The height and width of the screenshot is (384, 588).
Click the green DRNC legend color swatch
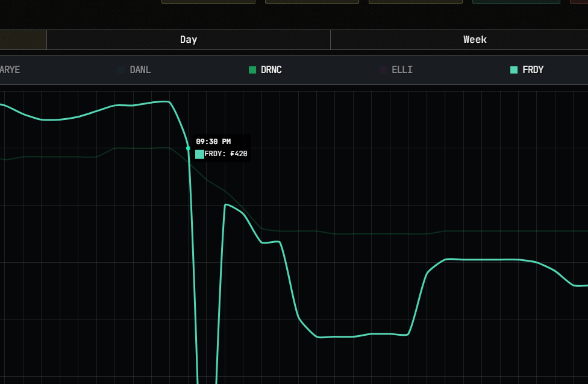(252, 70)
